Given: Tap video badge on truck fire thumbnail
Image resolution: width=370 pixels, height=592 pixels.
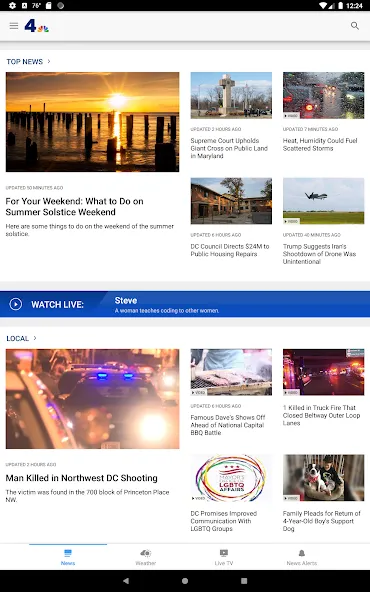Looking at the screenshot, I should tap(291, 393).
